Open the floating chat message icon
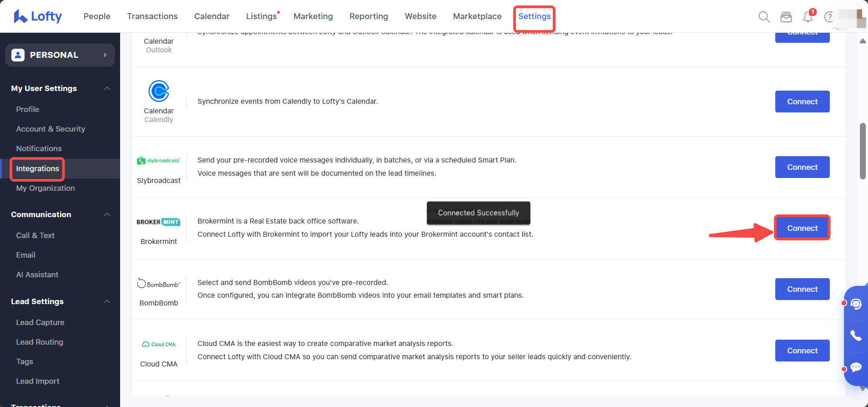The image size is (868, 407). pyautogui.click(x=856, y=367)
